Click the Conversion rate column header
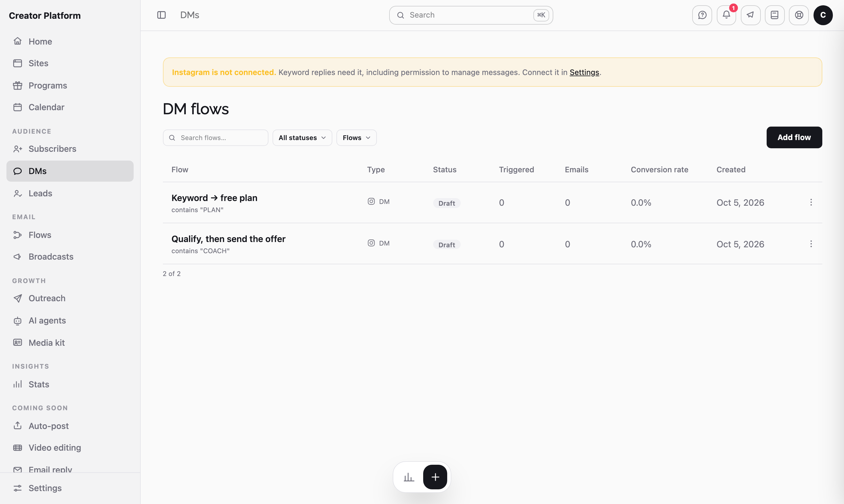 659,169
